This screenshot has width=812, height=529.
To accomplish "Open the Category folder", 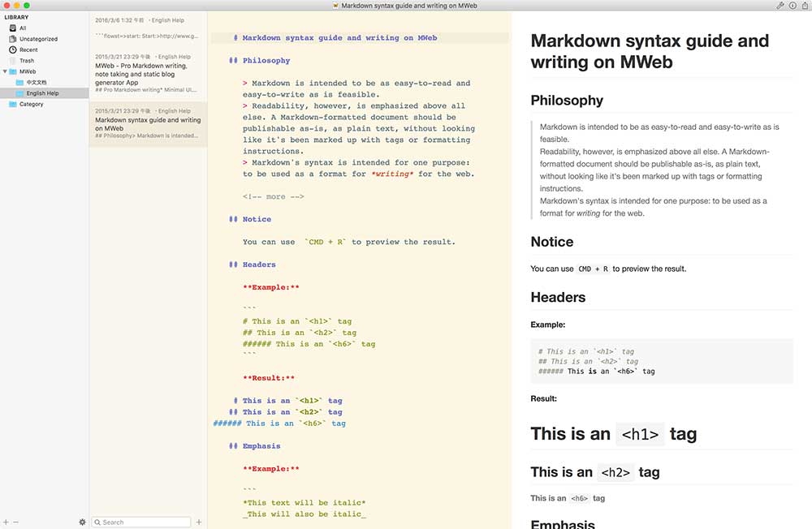I will coord(31,104).
